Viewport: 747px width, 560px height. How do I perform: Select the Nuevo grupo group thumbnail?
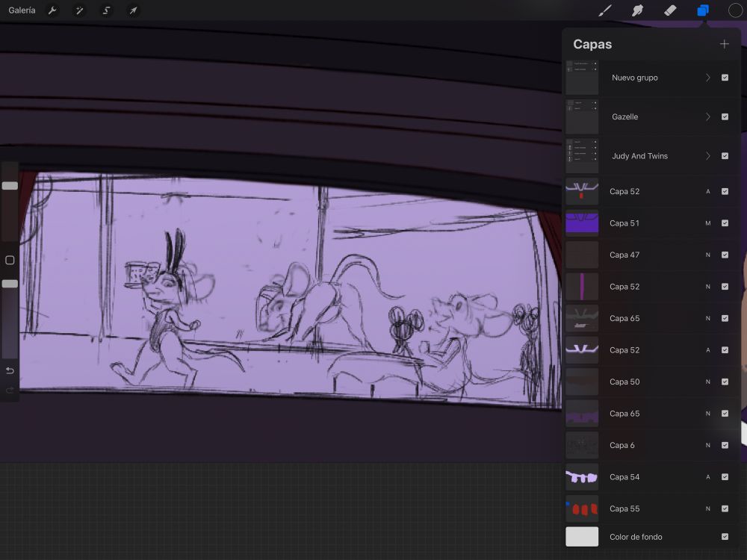point(582,78)
